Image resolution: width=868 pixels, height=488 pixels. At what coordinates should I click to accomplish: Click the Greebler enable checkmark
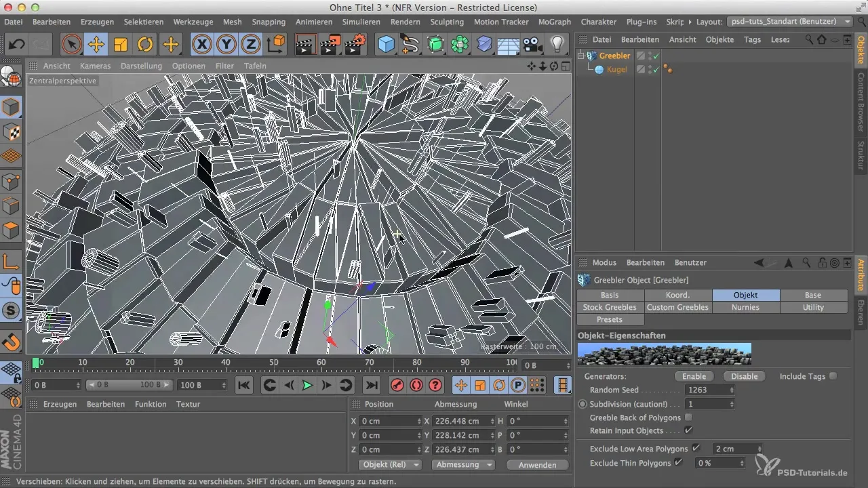click(x=656, y=56)
